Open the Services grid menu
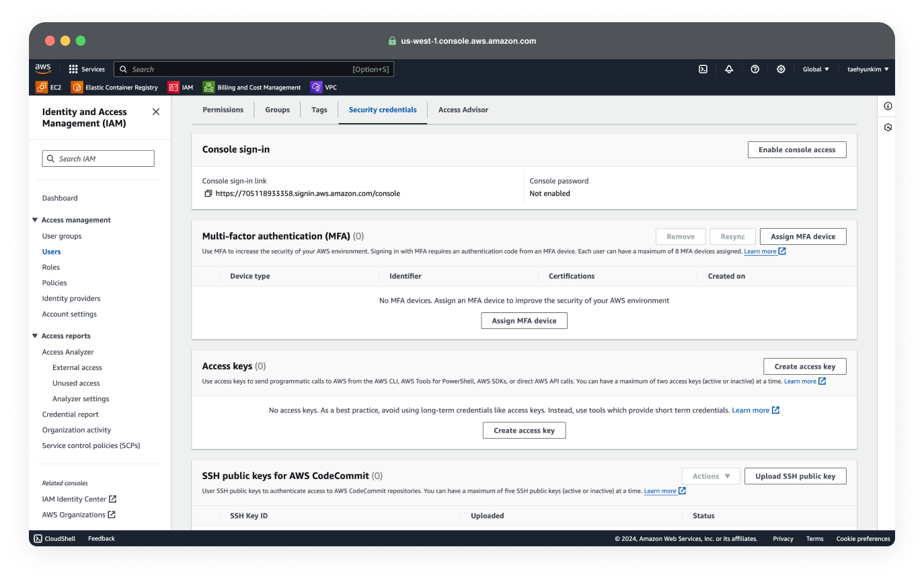This screenshot has width=924, height=582. (x=86, y=69)
